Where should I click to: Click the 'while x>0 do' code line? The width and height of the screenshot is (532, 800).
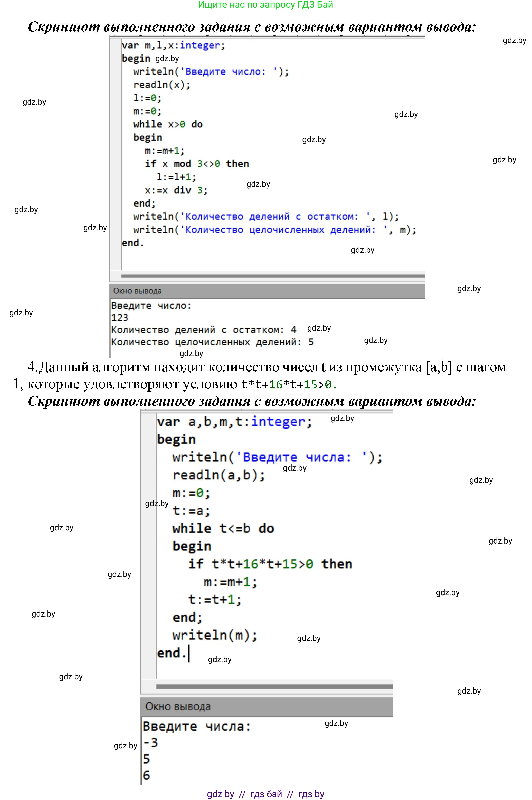168,124
